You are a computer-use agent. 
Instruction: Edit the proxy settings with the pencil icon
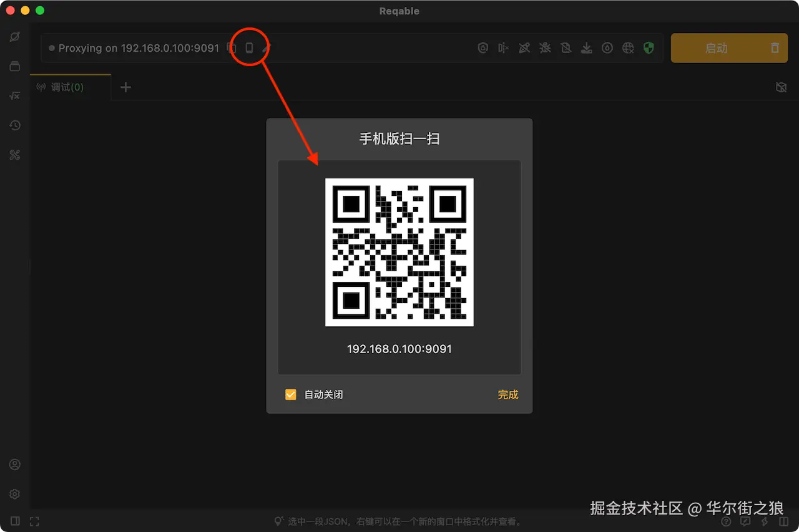pos(267,48)
